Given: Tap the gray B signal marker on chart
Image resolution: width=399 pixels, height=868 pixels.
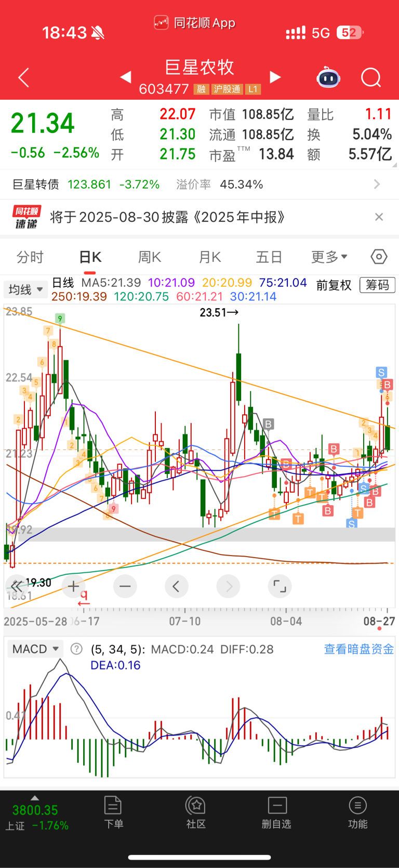Looking at the screenshot, I should tap(268, 424).
